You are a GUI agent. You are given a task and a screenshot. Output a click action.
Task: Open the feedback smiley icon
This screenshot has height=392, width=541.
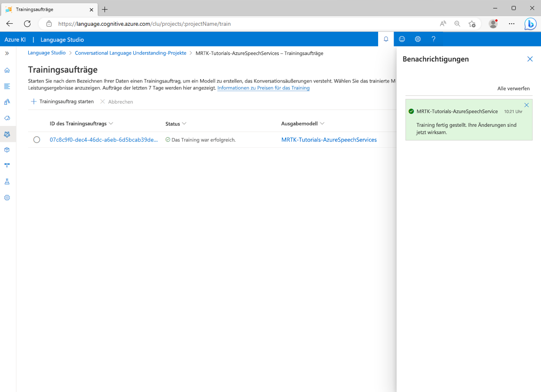tap(402, 39)
